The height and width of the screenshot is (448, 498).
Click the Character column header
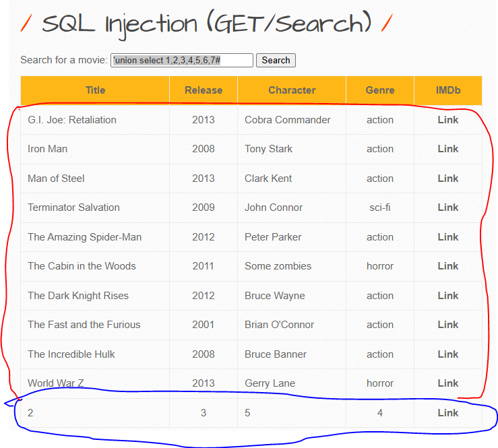[292, 90]
